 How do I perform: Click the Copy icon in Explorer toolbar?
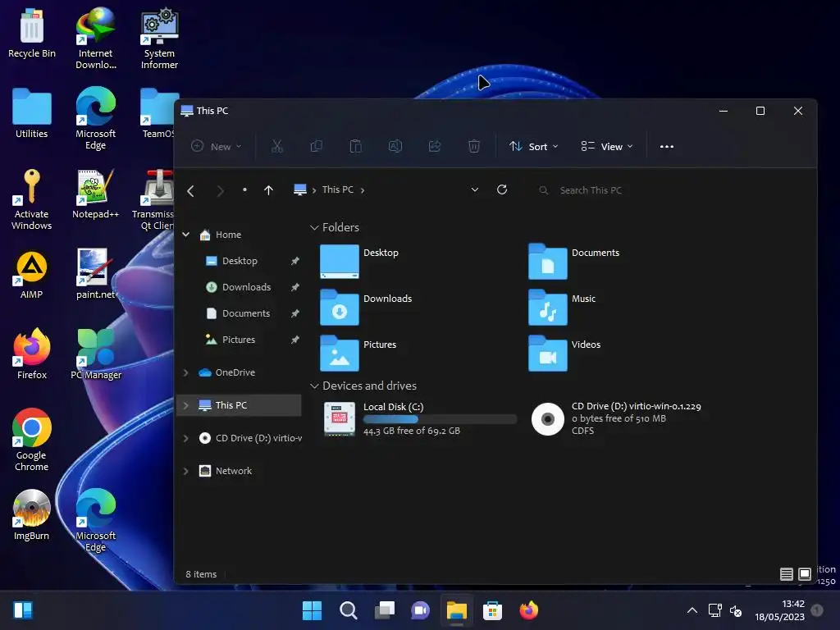point(316,146)
